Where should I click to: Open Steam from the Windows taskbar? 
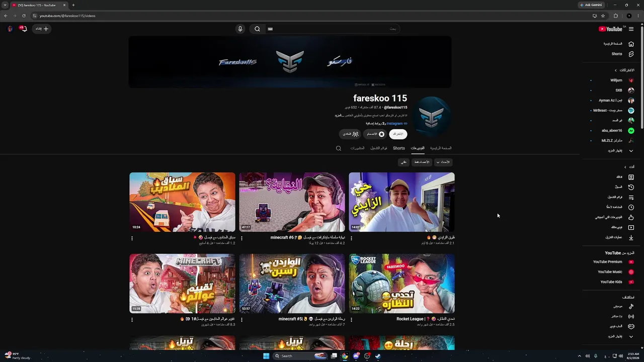[x=378, y=356]
